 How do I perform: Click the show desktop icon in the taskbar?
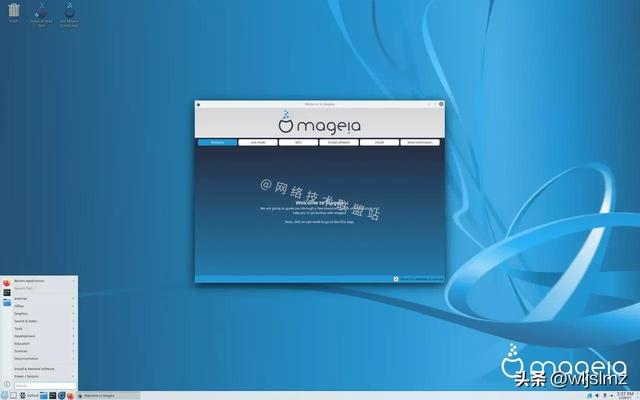13,396
